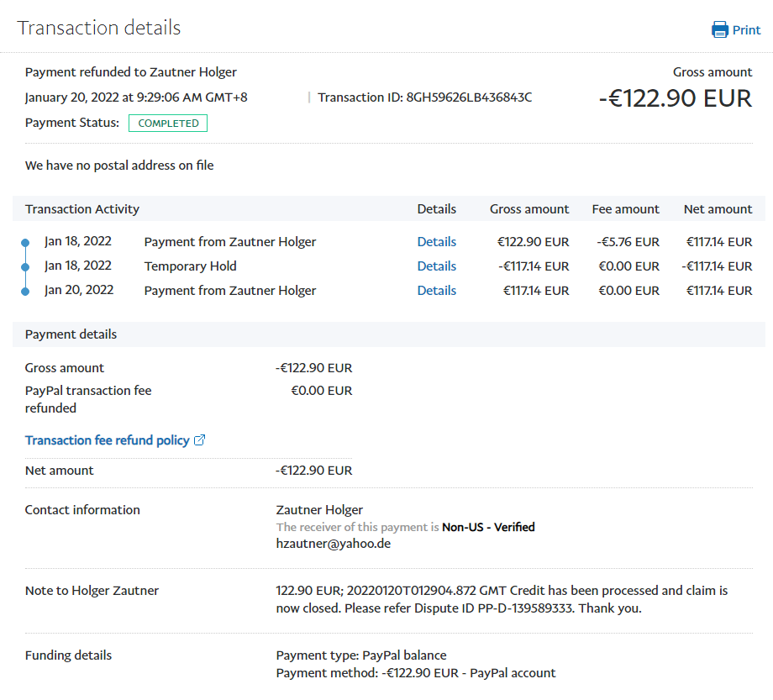Click the Transaction Activity section header
Screen dimensions: 773x700
click(x=82, y=209)
